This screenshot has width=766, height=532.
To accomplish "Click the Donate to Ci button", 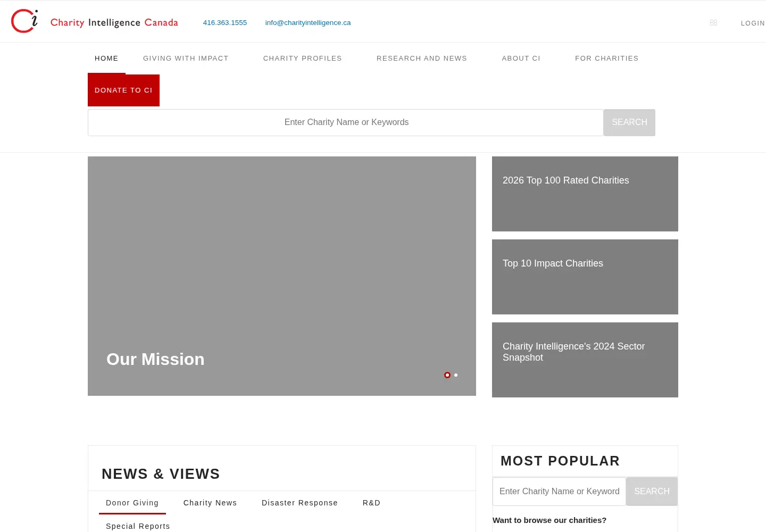I will coord(123,90).
